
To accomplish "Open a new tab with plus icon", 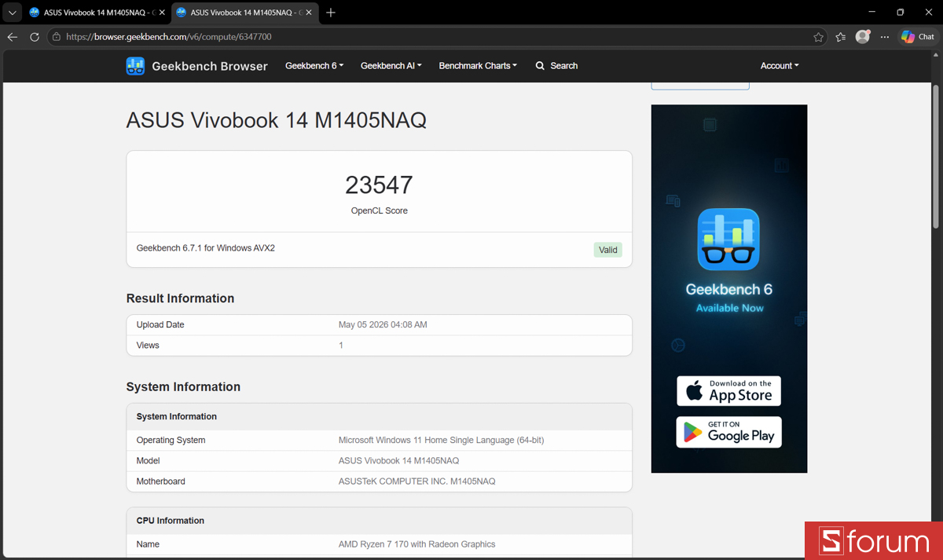I will 331,13.
